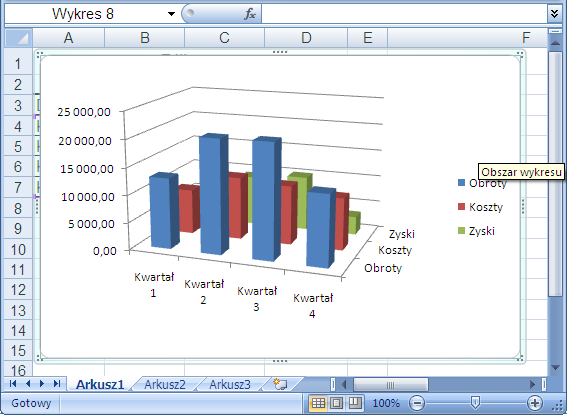Click the horizontal scrollbar left arrow
This screenshot has width=567, height=415.
[344, 384]
